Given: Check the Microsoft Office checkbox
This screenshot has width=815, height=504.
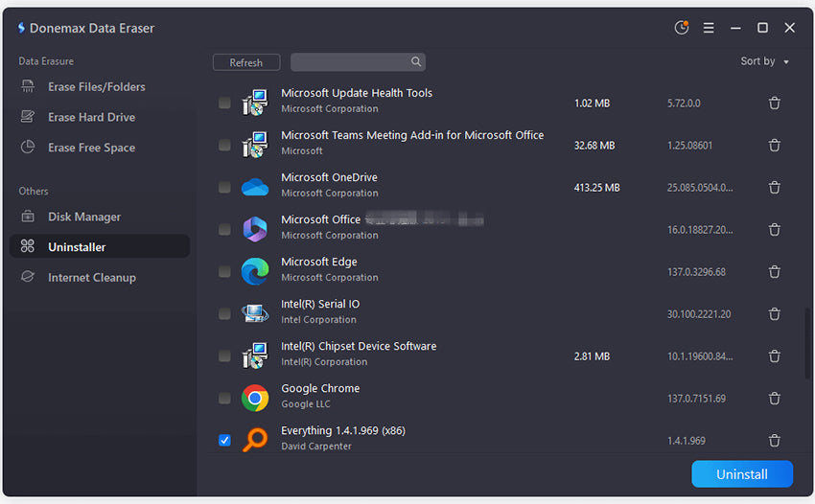Looking at the screenshot, I should tap(224, 229).
